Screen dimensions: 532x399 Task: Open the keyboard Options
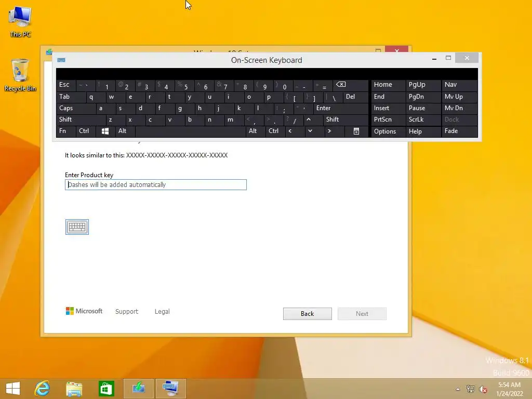388,131
